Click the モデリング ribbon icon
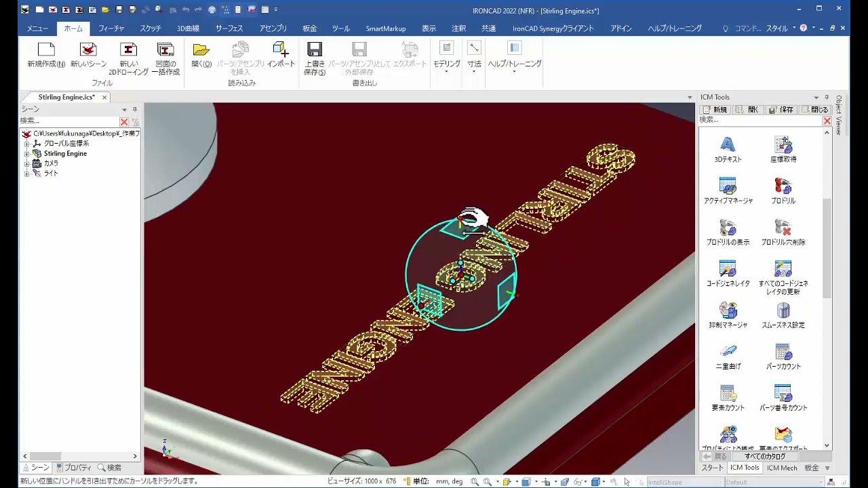The image size is (868, 488). click(446, 48)
